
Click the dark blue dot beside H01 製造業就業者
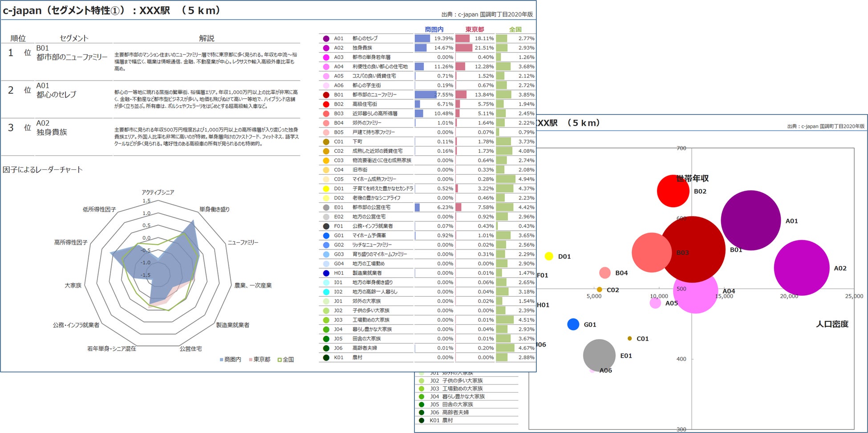pyautogui.click(x=326, y=273)
